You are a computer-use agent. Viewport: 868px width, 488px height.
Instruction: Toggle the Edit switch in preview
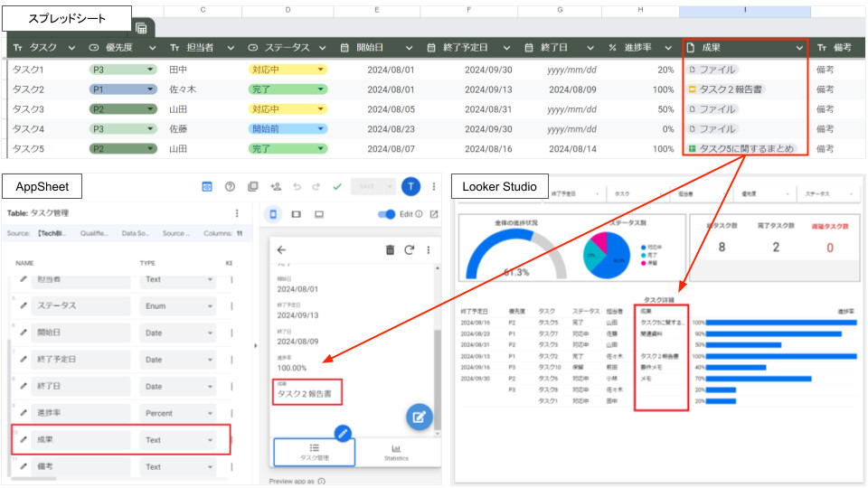coord(387,214)
